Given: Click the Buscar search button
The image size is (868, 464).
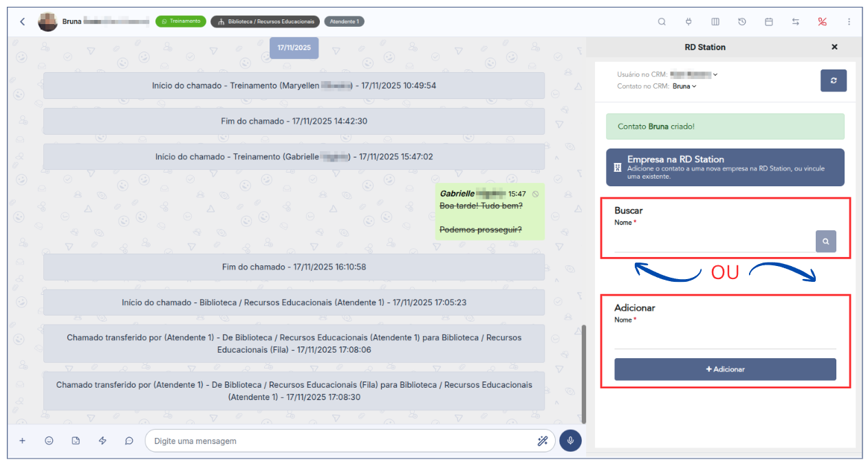Looking at the screenshot, I should point(826,241).
